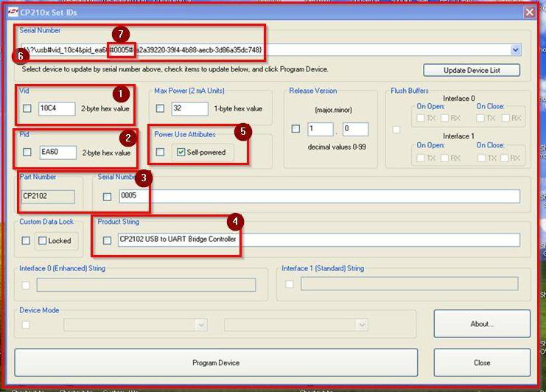Click the Vid field containing 10C4

click(x=57, y=108)
